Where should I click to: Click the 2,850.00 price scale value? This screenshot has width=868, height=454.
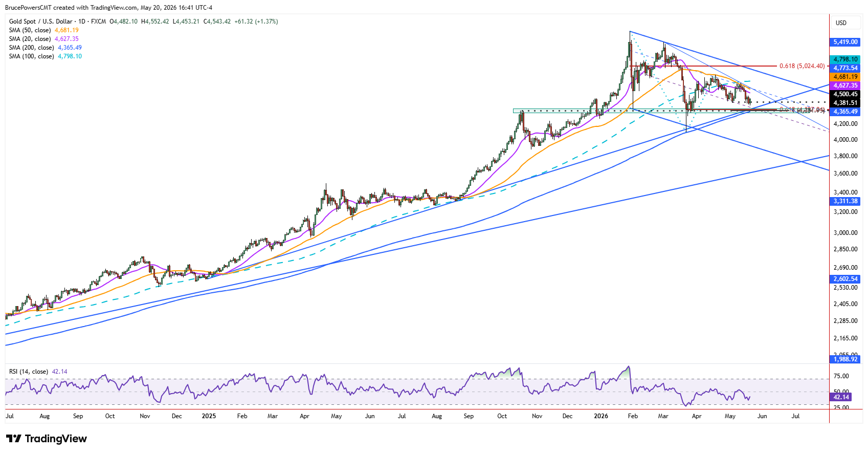(x=845, y=249)
